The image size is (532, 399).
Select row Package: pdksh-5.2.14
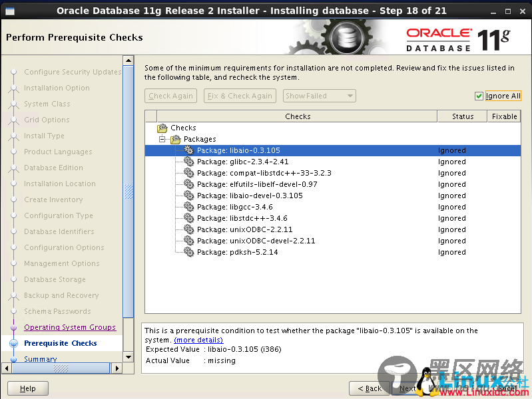click(x=333, y=252)
